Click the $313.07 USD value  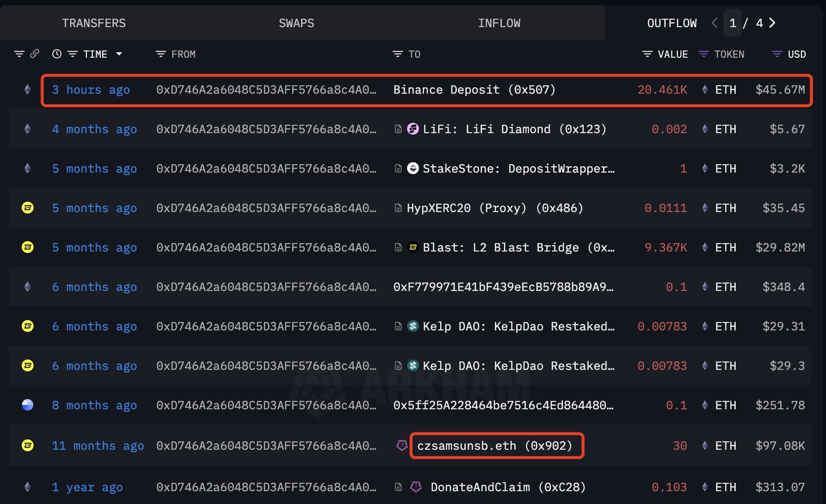coord(780,487)
